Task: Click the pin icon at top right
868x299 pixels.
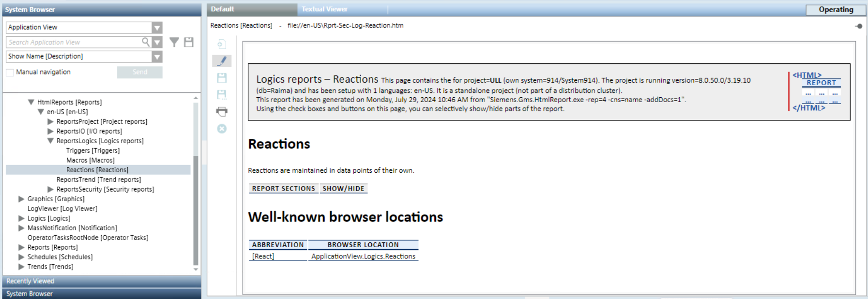Action: pos(859,26)
